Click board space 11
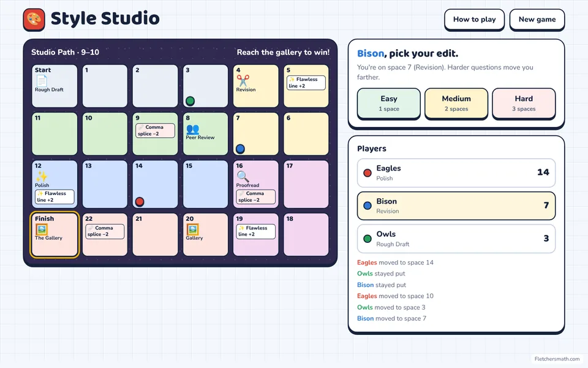This screenshot has width=588, height=368. [x=55, y=134]
